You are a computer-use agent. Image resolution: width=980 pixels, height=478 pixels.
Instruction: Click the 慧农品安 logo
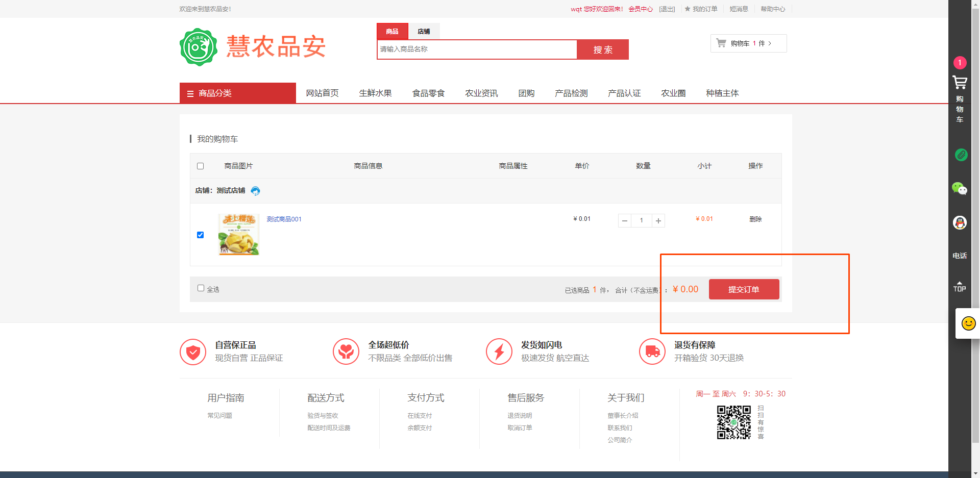pyautogui.click(x=253, y=47)
